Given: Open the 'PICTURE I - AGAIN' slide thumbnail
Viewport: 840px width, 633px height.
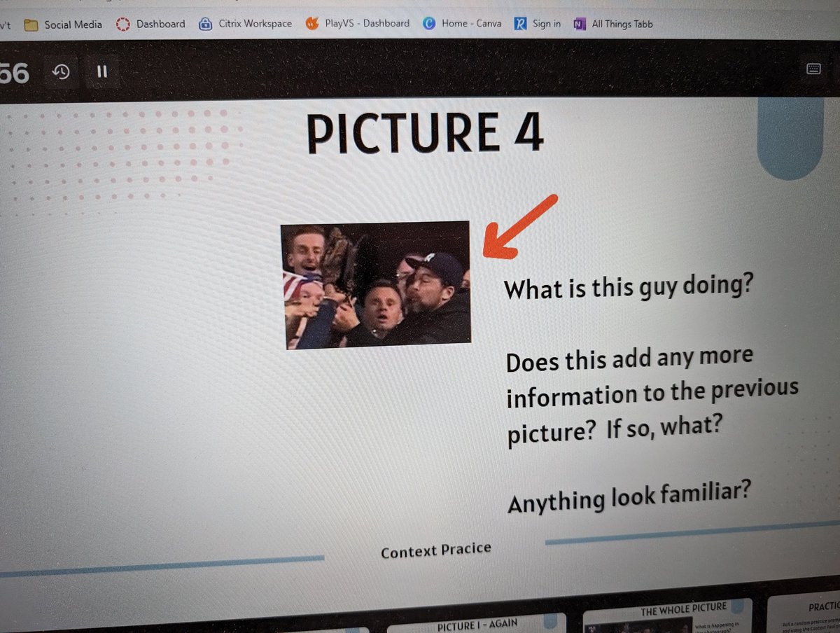Looking at the screenshot, I should pos(476,624).
